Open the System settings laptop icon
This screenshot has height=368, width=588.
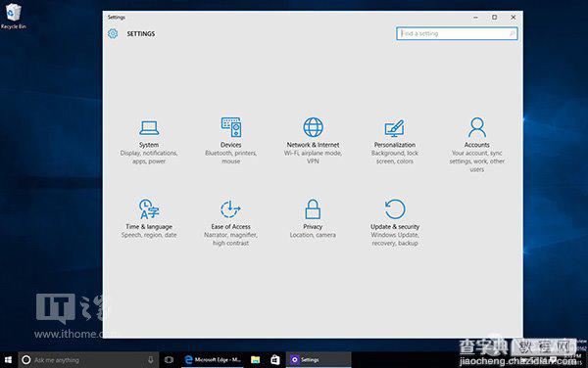coord(149,128)
